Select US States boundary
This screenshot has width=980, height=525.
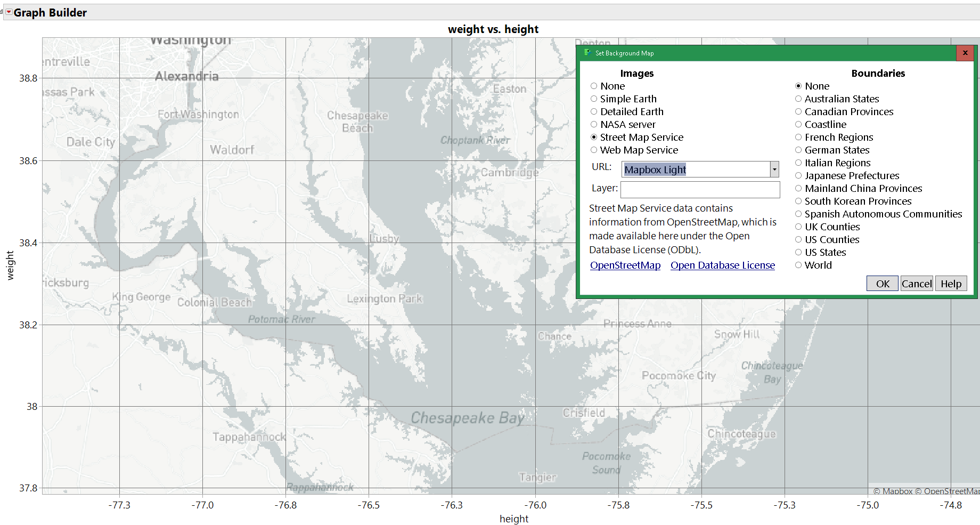(x=798, y=252)
